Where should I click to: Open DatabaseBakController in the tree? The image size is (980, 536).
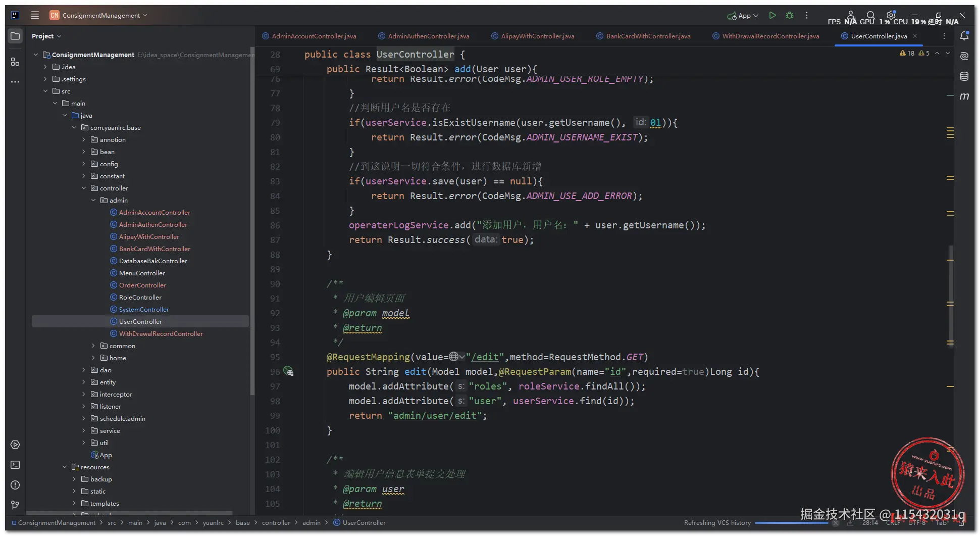coord(153,261)
